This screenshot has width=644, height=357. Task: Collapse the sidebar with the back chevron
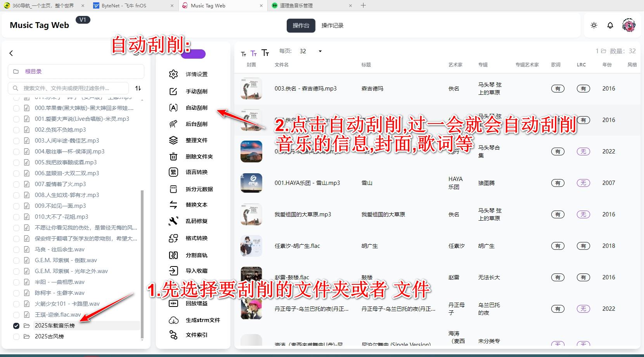[11, 53]
